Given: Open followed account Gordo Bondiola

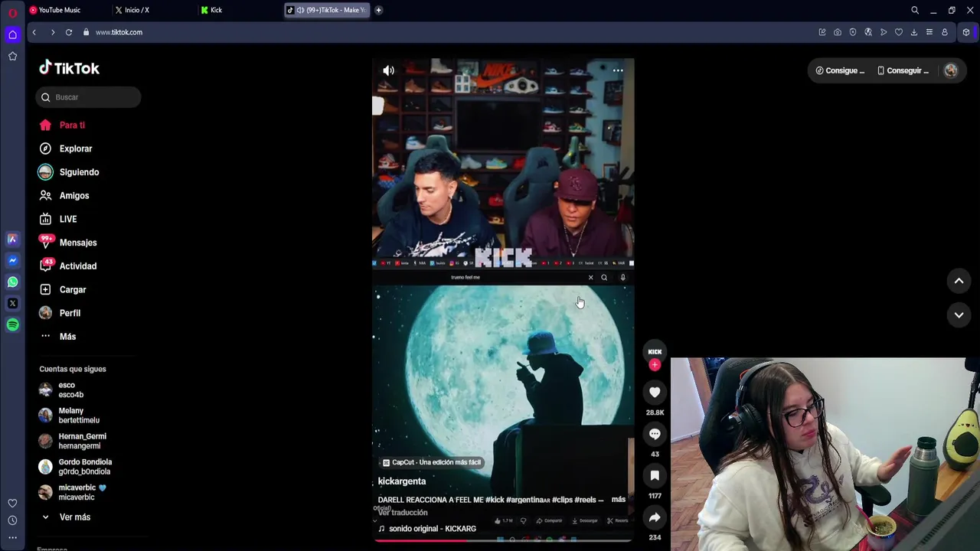Looking at the screenshot, I should [x=76, y=467].
